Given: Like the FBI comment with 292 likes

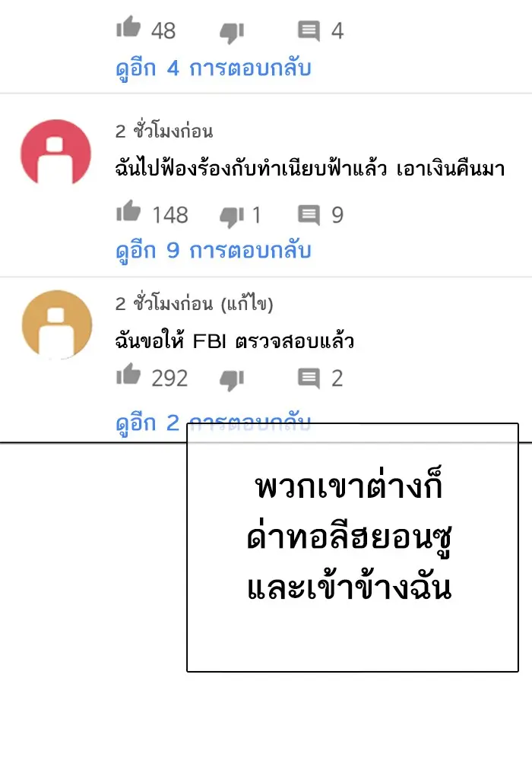Looking at the screenshot, I should point(128,375).
